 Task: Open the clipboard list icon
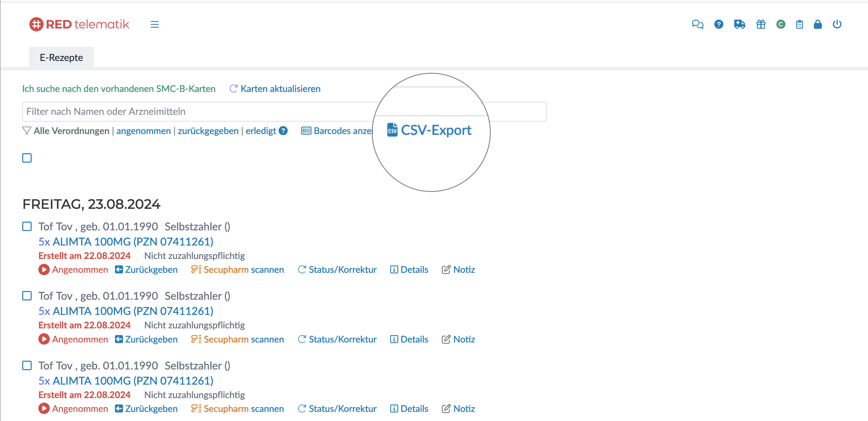click(799, 24)
